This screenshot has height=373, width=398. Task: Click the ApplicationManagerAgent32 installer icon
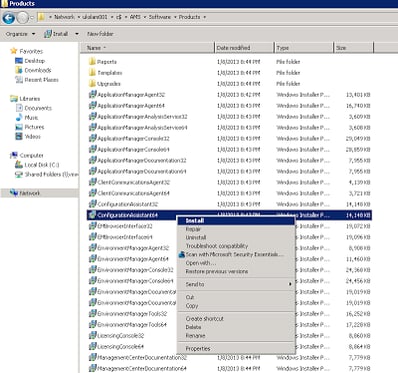click(92, 94)
